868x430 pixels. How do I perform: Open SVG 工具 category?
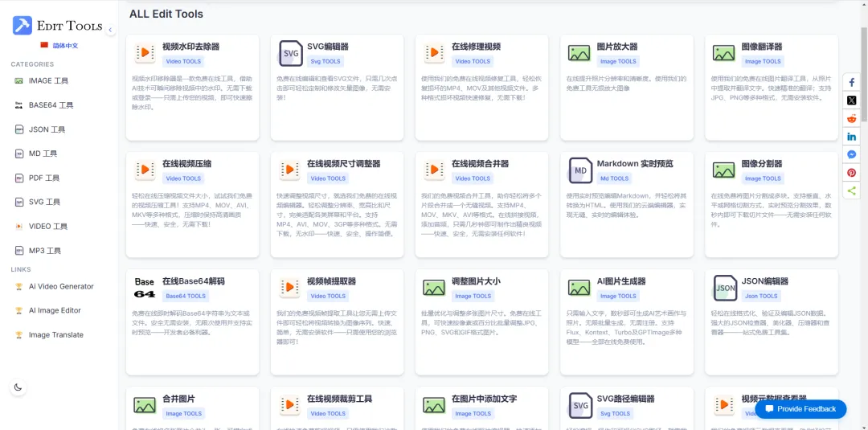(x=44, y=202)
